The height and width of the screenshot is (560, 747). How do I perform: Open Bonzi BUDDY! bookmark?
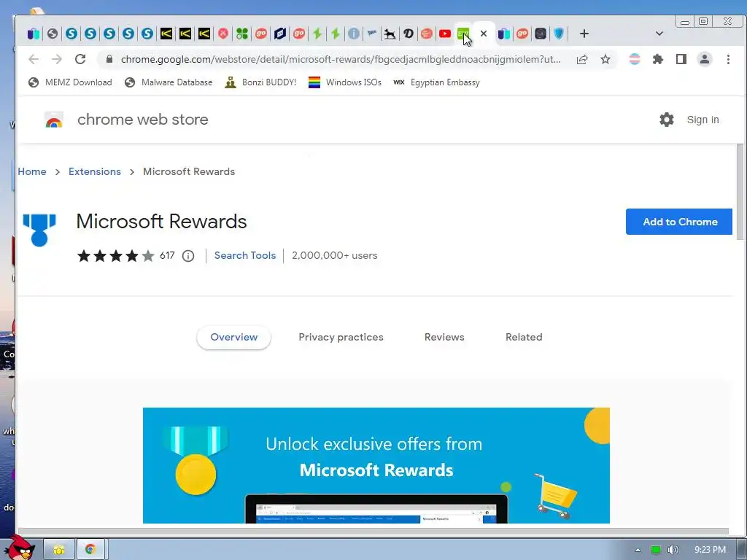click(x=260, y=82)
